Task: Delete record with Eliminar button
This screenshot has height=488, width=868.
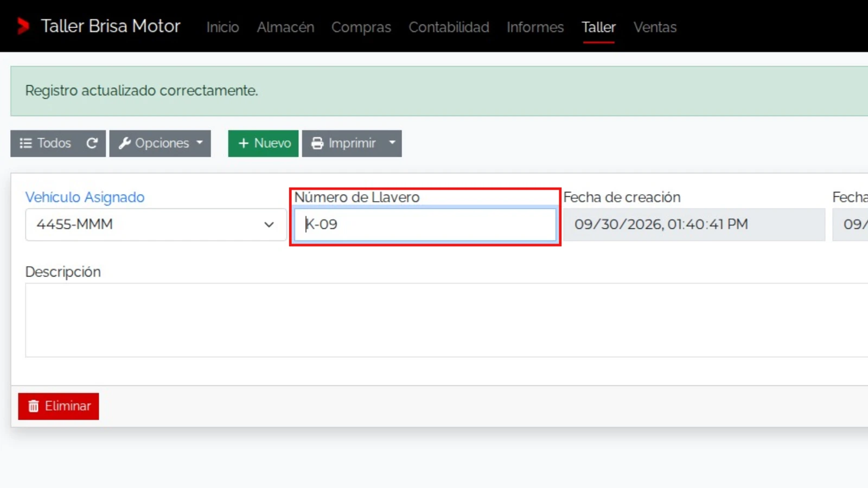Action: coord(59,406)
